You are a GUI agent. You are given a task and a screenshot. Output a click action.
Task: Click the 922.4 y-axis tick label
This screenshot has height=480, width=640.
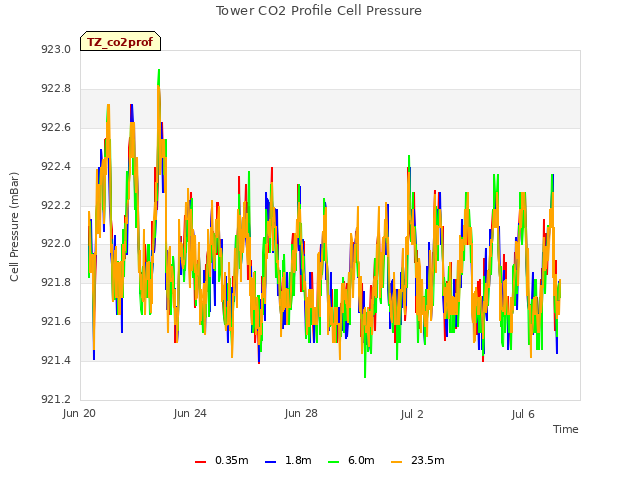[x=56, y=167]
